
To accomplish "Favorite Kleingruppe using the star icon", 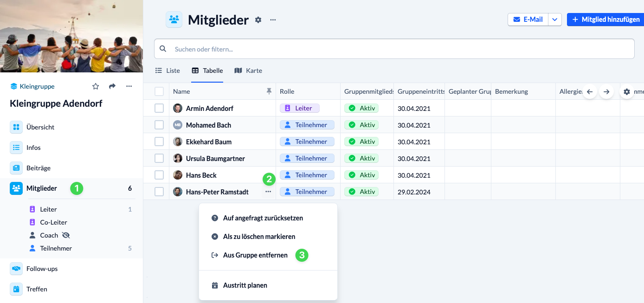I will tap(96, 86).
